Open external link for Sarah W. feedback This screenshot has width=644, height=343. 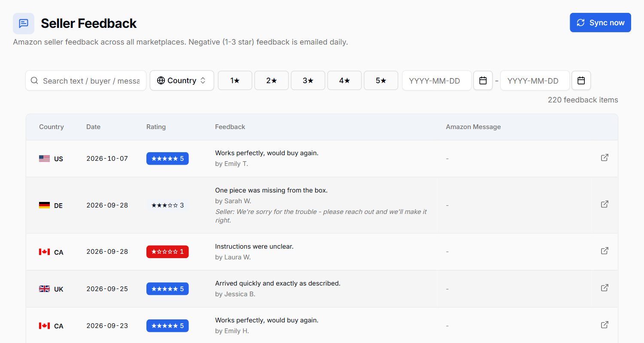coord(605,204)
